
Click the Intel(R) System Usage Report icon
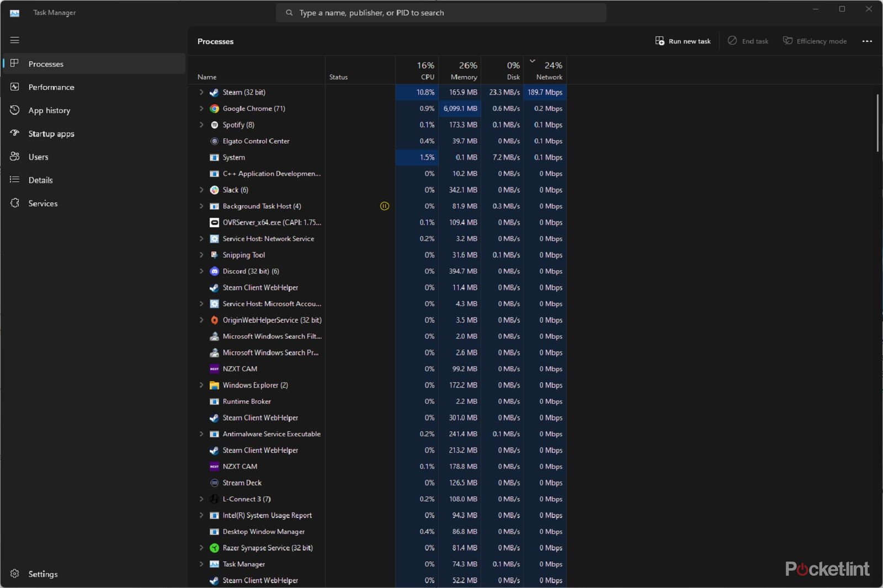coord(214,515)
